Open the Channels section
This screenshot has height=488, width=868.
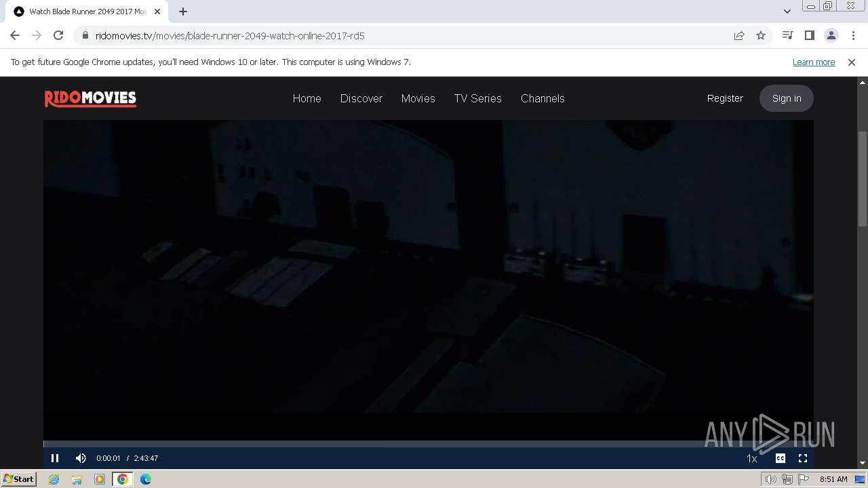[x=542, y=98]
